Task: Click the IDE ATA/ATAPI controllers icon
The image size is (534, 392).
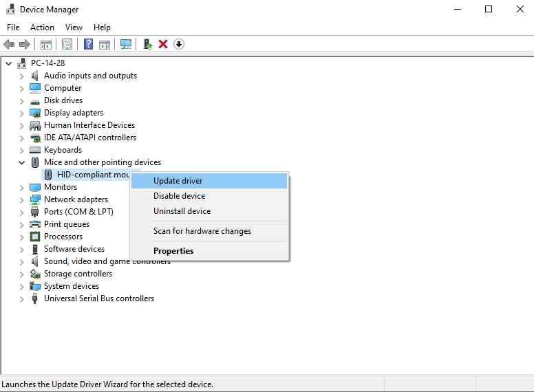Action: tap(35, 138)
